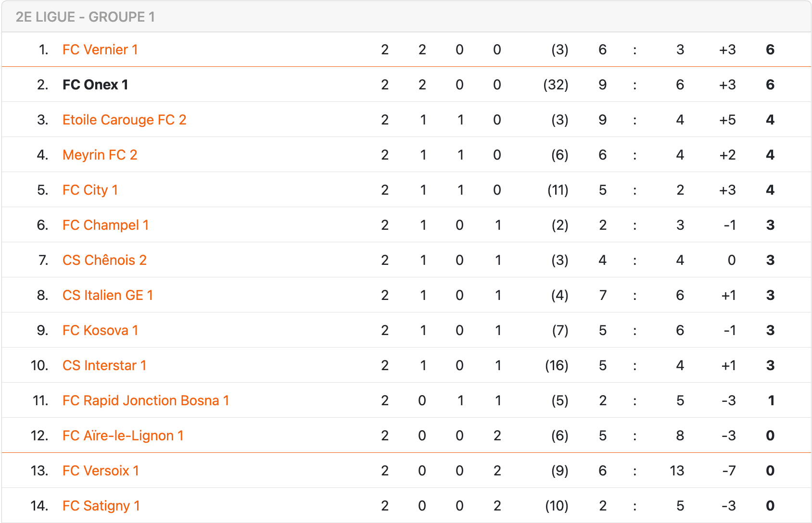Viewport: 812px width, 523px height.
Task: Click FC Rapid Jonction Bosna's points total
Action: 771,400
